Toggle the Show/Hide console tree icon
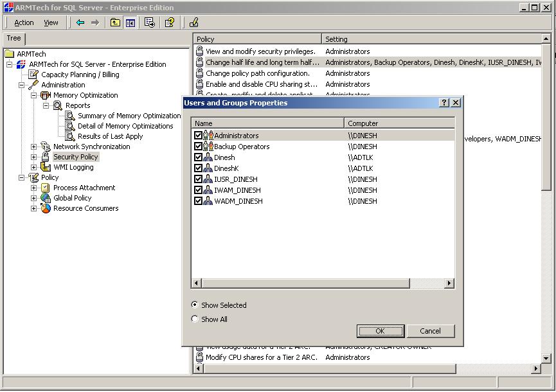Image resolution: width=556 pixels, height=392 pixels. click(x=130, y=22)
